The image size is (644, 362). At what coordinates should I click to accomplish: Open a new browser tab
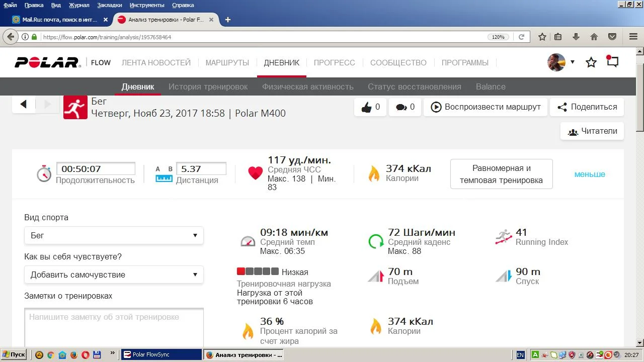coord(227,20)
